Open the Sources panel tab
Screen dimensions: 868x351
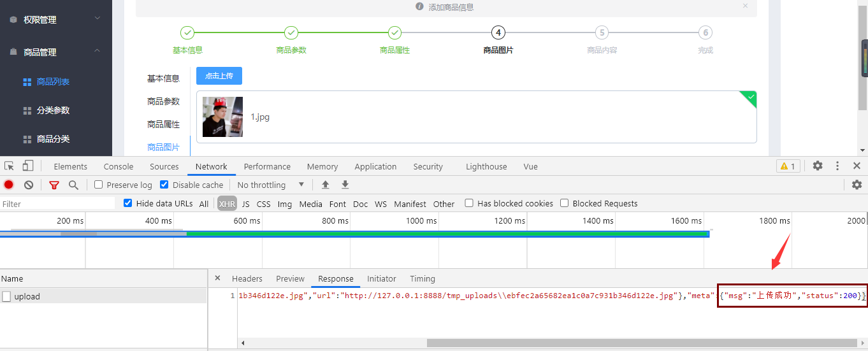tap(164, 166)
